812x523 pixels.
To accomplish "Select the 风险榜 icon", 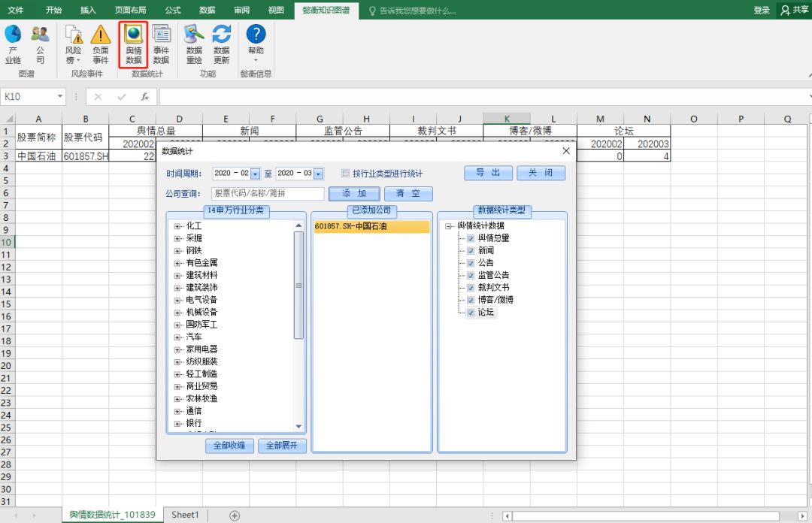I will click(73, 44).
